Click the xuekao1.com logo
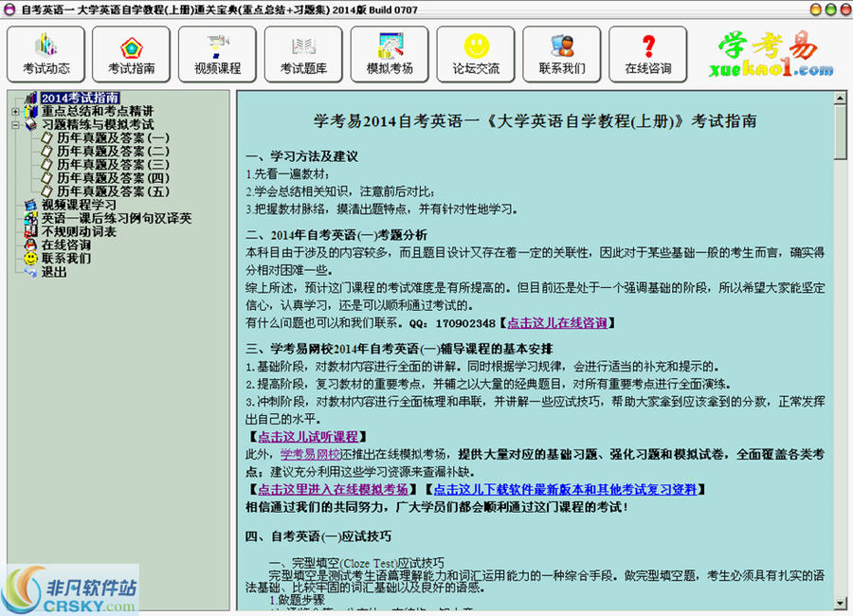This screenshot has height=616, width=853. [x=771, y=54]
